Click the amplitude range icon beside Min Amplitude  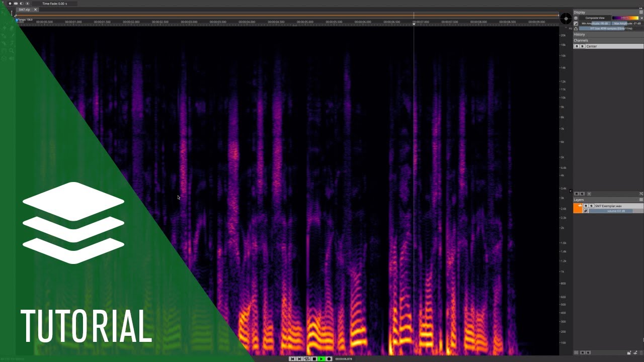coord(576,23)
